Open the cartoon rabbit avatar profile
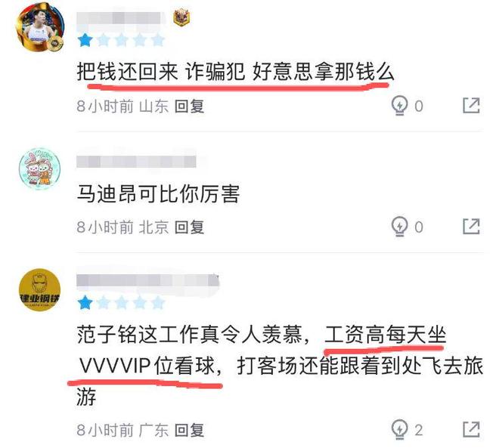The height and width of the screenshot is (448, 499). tap(39, 168)
